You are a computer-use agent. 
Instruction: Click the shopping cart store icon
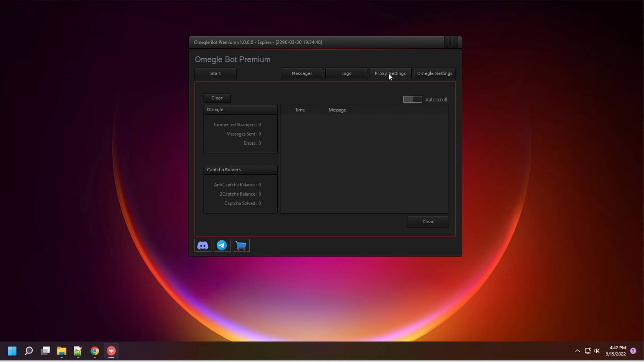tap(241, 245)
